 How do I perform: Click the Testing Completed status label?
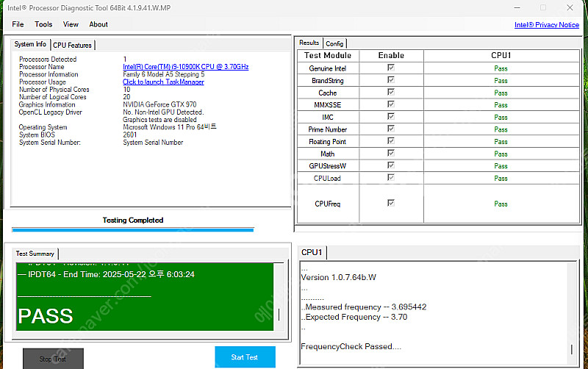133,220
